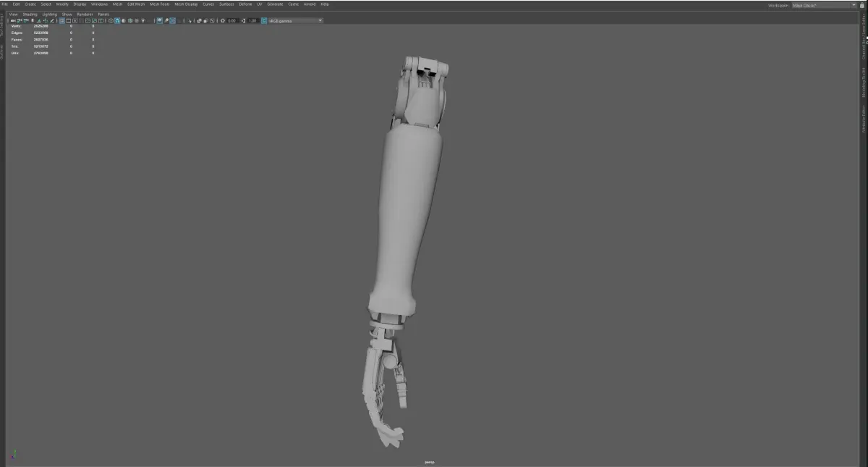This screenshot has height=467, width=868.
Task: Click the Image Plane icon
Action: click(x=39, y=20)
